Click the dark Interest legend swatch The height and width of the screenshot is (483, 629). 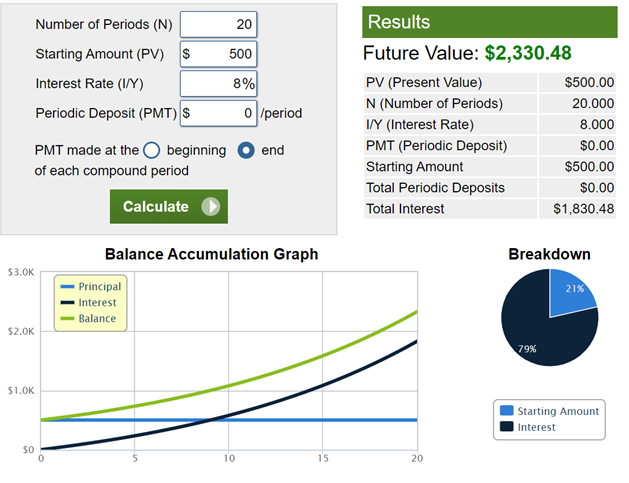coord(506,427)
